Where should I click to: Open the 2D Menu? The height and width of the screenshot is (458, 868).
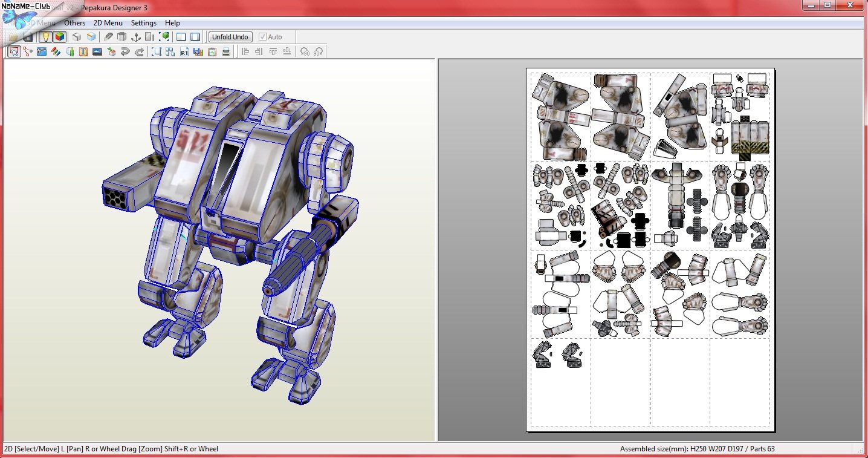tap(108, 23)
